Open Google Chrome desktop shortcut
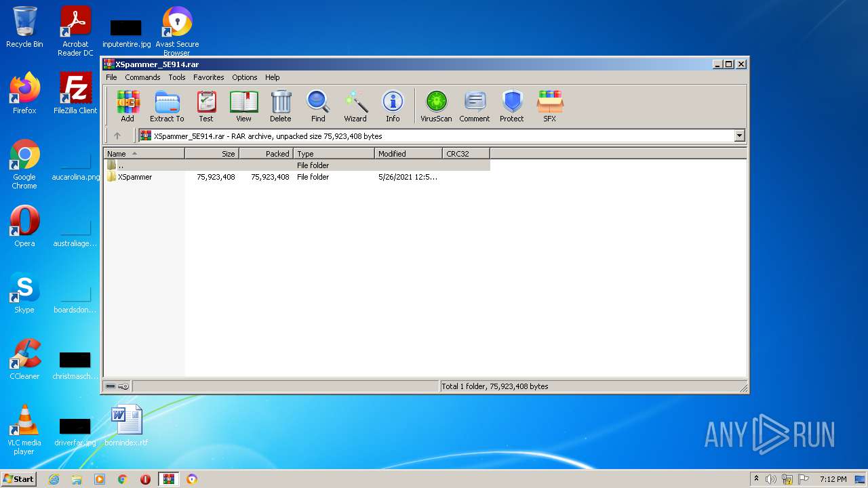 [24, 164]
